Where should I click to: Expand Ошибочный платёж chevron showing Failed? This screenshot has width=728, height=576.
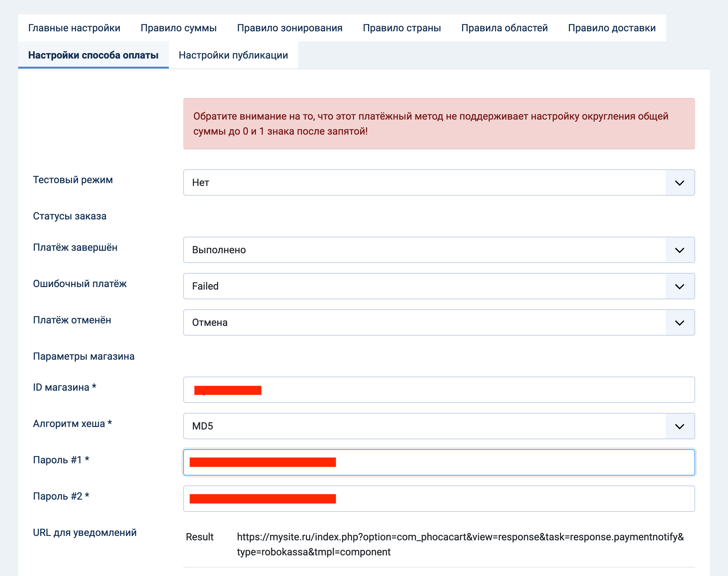click(x=679, y=286)
